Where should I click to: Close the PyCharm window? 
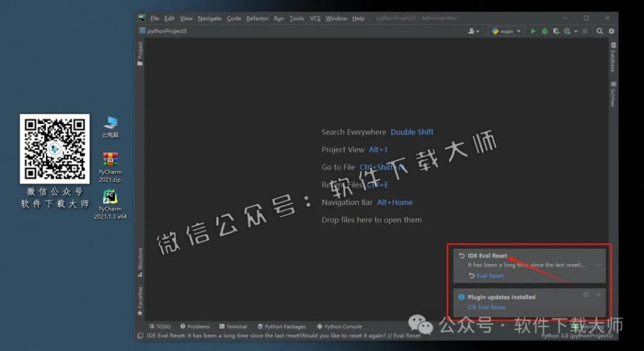(607, 18)
